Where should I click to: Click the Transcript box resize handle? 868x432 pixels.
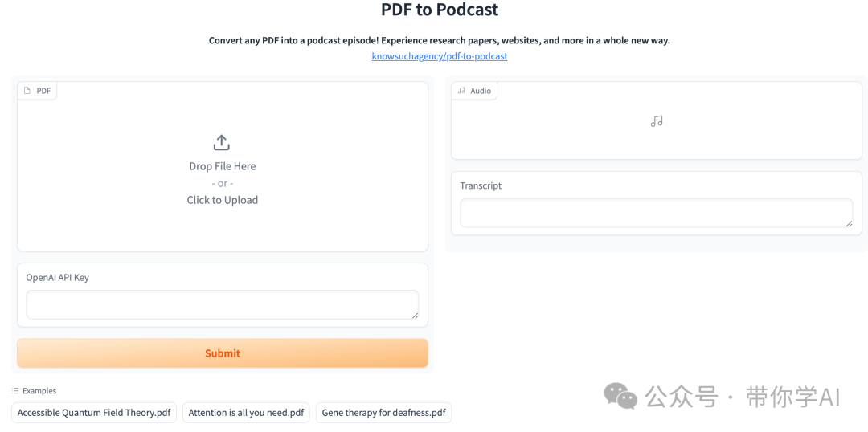(850, 223)
